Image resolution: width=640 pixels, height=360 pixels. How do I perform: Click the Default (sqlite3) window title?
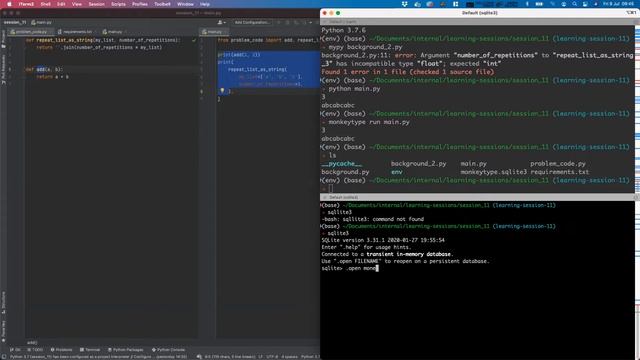[x=480, y=13]
